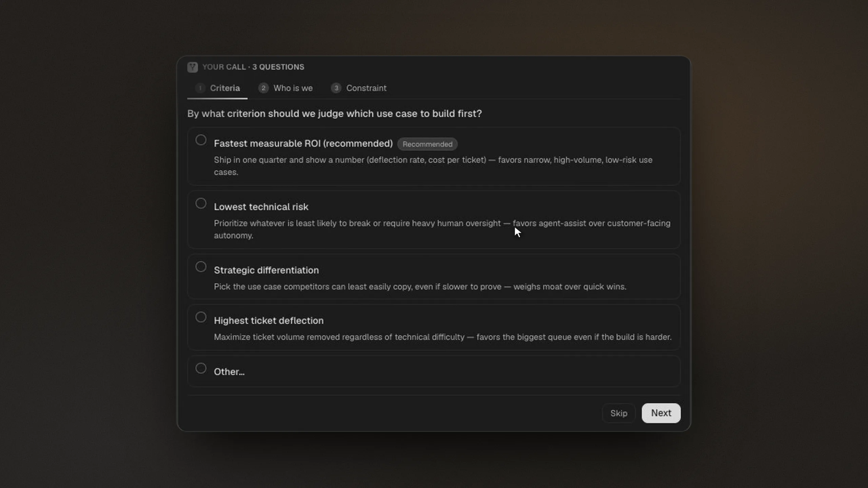Click 'Prioritize whatever is least likely to break' text
Image resolution: width=868 pixels, height=488 pixels.
[442, 229]
